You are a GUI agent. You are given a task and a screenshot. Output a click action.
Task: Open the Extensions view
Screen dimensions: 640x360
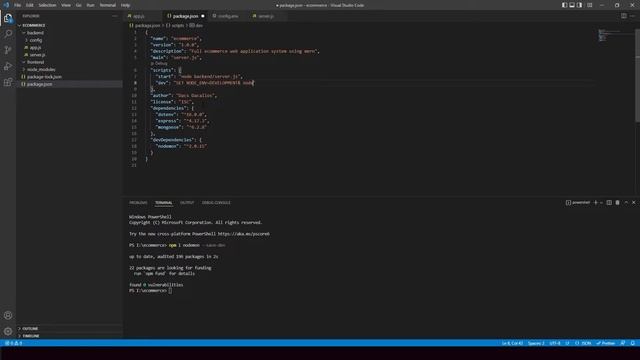[8, 82]
